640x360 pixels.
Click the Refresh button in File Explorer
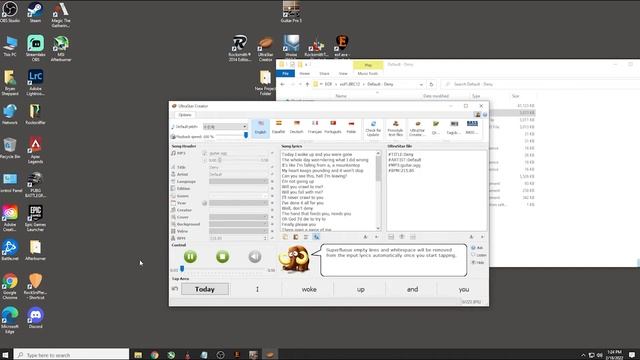pyautogui.click(x=431, y=84)
